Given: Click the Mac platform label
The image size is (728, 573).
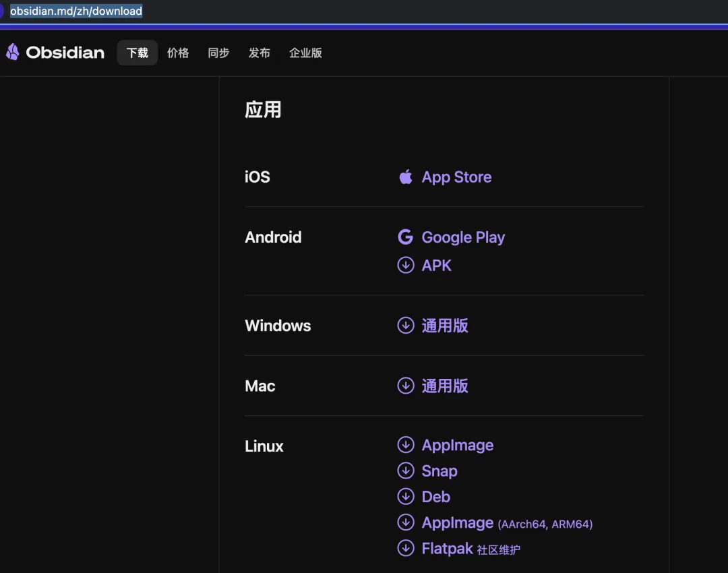Looking at the screenshot, I should pos(260,386).
